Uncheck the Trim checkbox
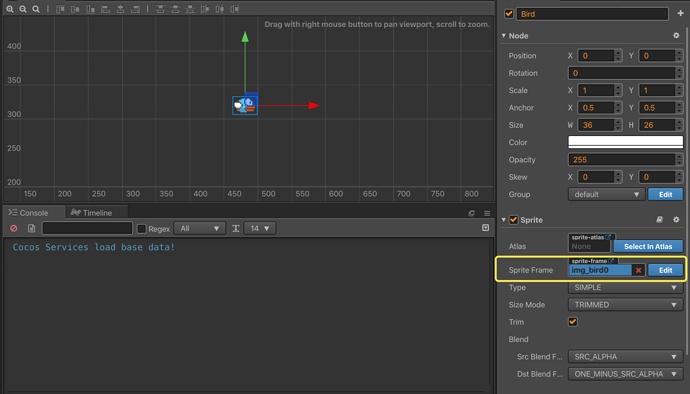The height and width of the screenshot is (394, 690). [x=573, y=322]
